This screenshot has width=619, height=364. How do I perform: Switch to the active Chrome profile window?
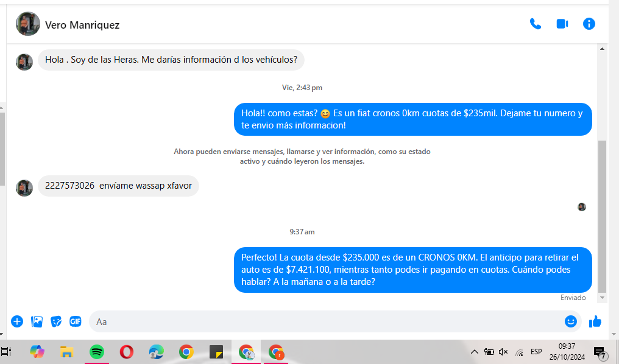tap(246, 351)
